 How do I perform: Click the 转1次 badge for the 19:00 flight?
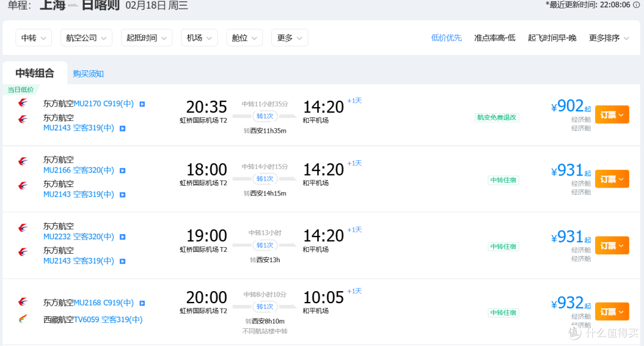point(265,245)
